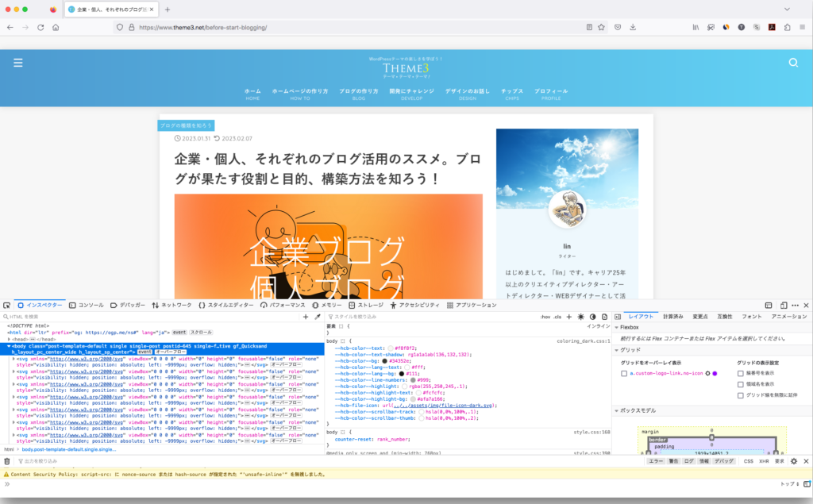
Task: Expand the head element node
Action: pos(9,339)
